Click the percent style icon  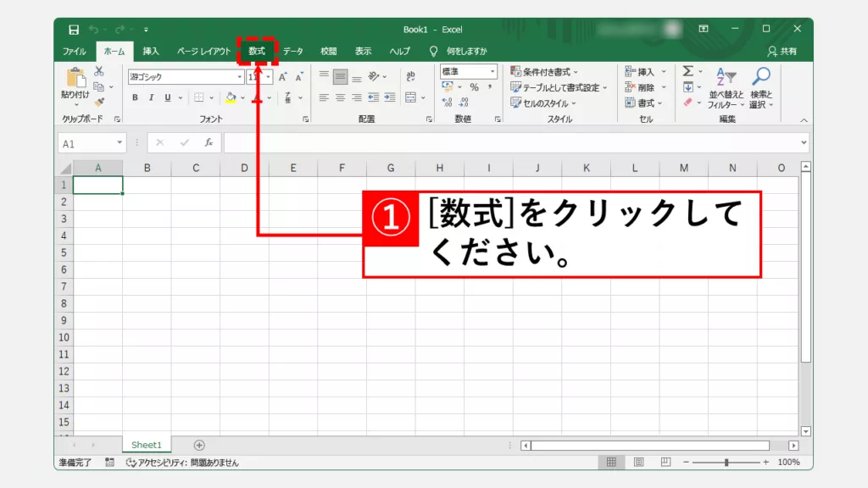click(x=474, y=87)
